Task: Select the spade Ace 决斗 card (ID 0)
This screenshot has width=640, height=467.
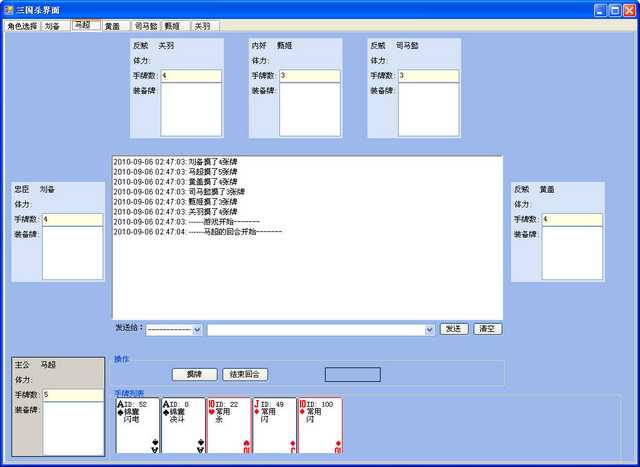Action: point(183,425)
